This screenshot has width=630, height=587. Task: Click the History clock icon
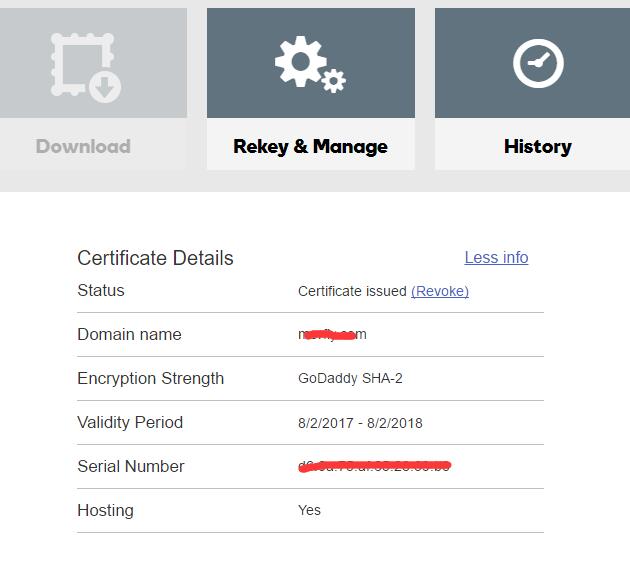pos(538,63)
